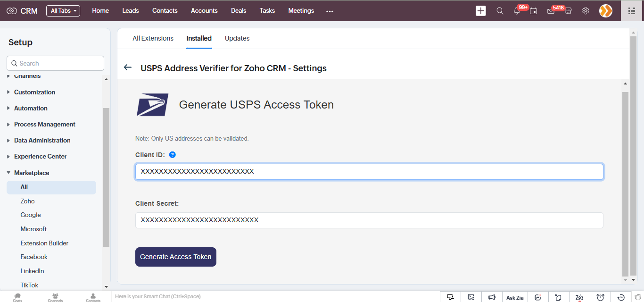644x302 pixels.
Task: Expand the Customization section
Action: 34,92
